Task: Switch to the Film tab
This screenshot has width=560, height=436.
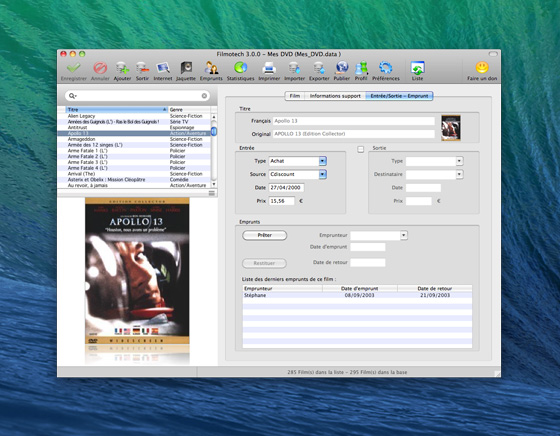Action: click(x=295, y=96)
